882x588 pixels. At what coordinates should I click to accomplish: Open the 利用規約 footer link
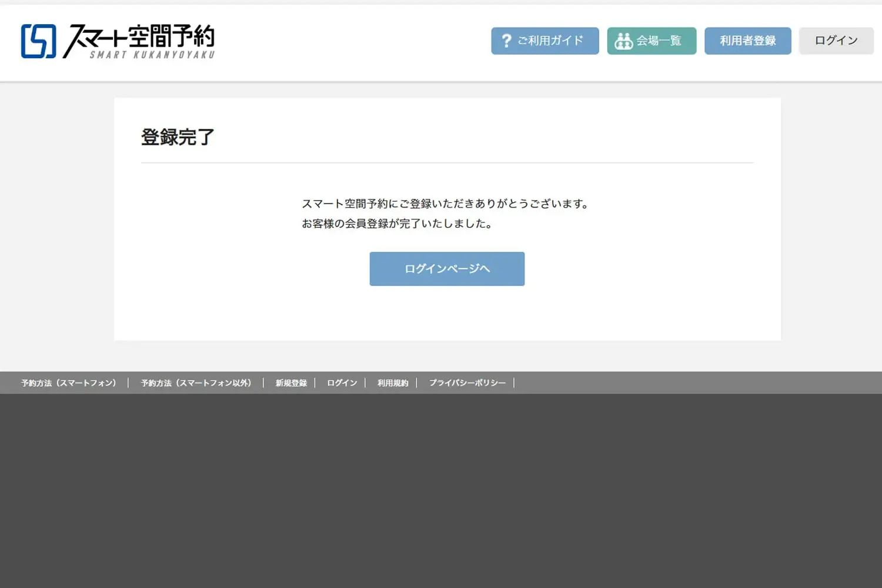pyautogui.click(x=393, y=383)
